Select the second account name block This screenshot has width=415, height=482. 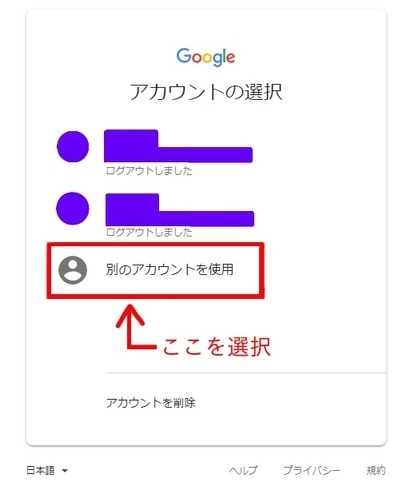click(x=180, y=210)
